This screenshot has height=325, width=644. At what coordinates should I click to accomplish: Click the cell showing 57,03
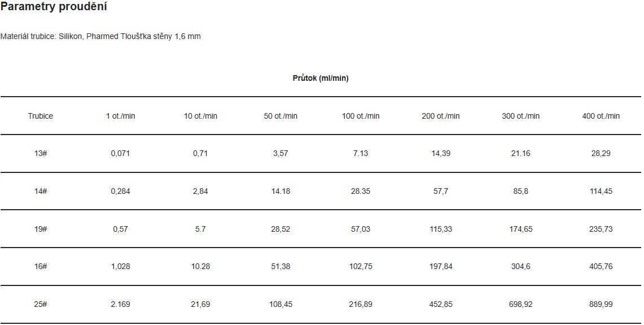click(x=361, y=229)
